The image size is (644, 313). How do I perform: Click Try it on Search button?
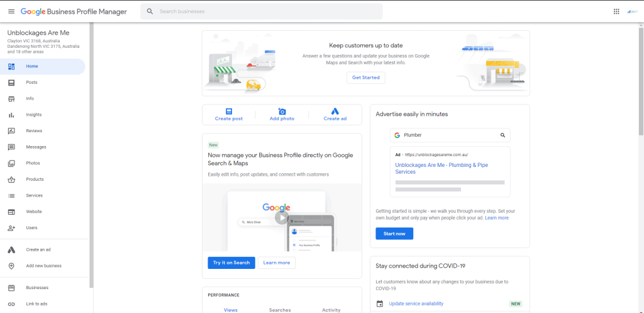click(231, 263)
